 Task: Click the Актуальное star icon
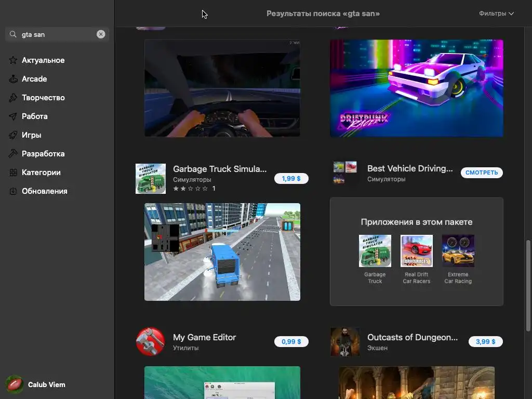click(x=13, y=60)
